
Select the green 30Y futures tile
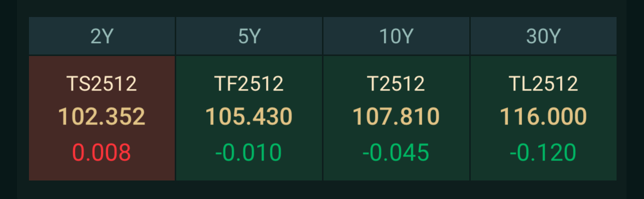(x=544, y=118)
